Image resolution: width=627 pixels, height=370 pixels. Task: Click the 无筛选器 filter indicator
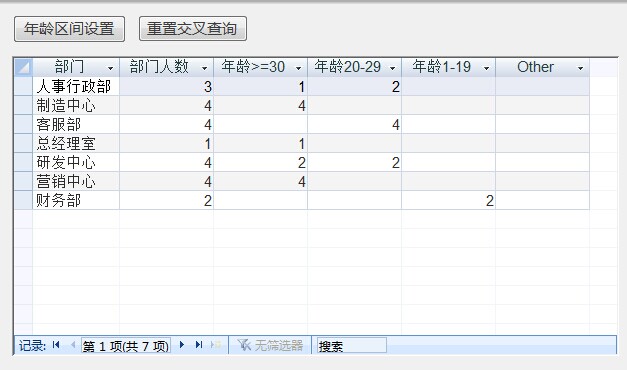point(270,345)
